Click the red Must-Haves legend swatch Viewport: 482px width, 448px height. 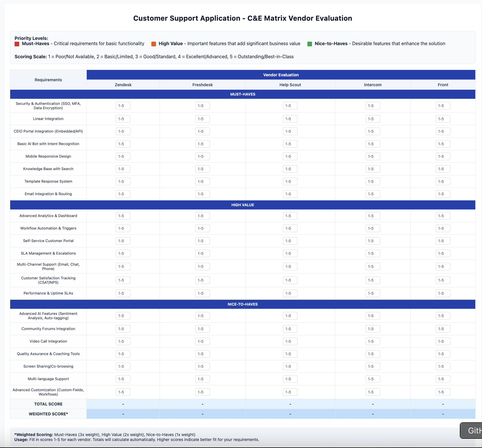coord(17,44)
